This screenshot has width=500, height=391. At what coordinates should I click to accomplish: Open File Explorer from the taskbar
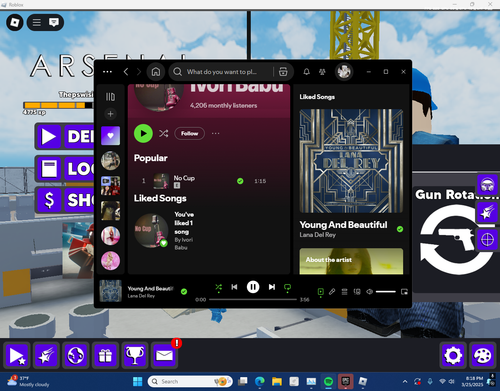coord(277,381)
